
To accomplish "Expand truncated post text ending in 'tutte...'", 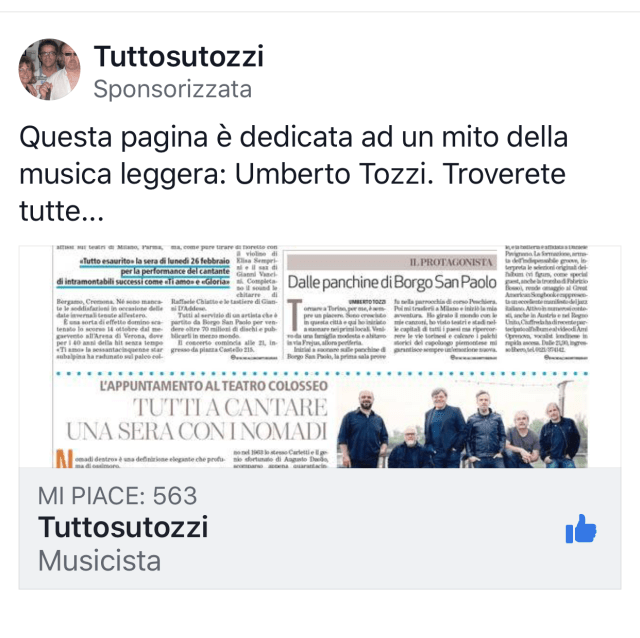I will point(62,211).
